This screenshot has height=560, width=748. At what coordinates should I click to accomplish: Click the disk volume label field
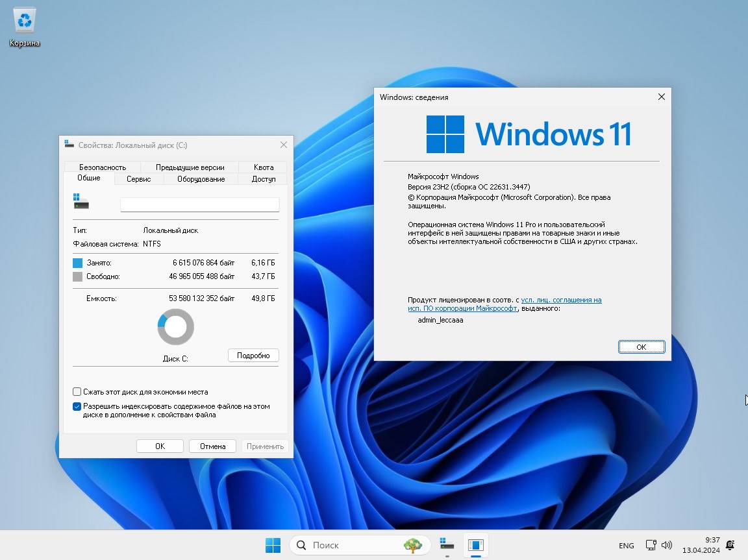pyautogui.click(x=199, y=204)
